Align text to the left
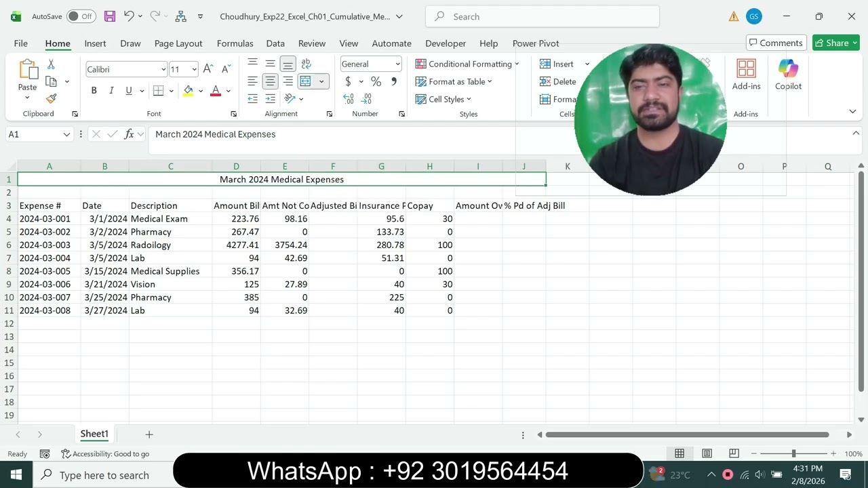Image resolution: width=868 pixels, height=488 pixels. pos(252,81)
